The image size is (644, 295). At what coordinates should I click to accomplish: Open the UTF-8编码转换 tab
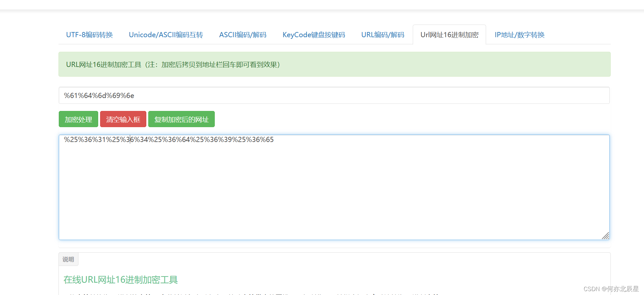(x=89, y=35)
